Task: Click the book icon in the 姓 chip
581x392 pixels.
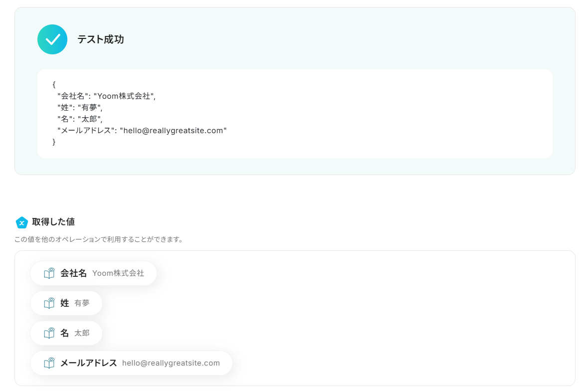Action: point(49,303)
